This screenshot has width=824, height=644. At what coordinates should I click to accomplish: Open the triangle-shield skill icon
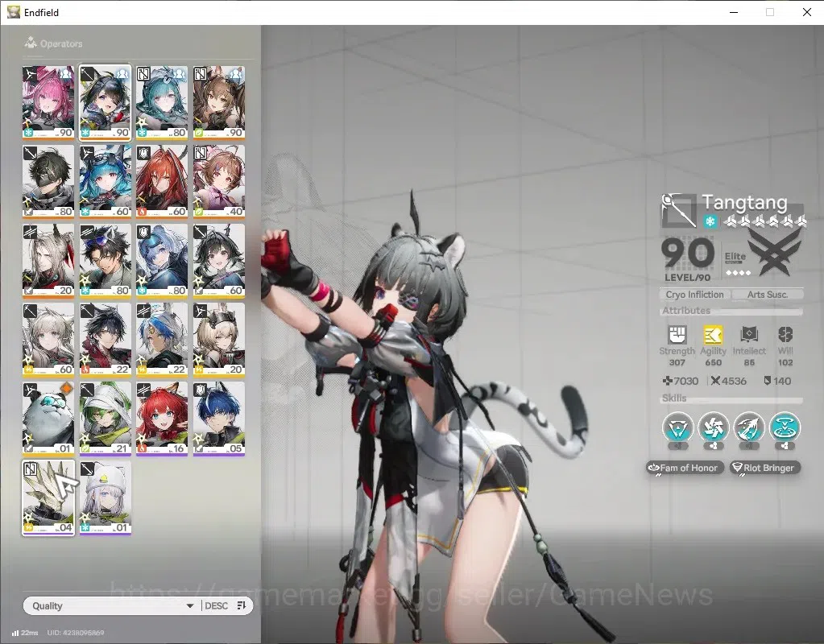click(x=678, y=427)
